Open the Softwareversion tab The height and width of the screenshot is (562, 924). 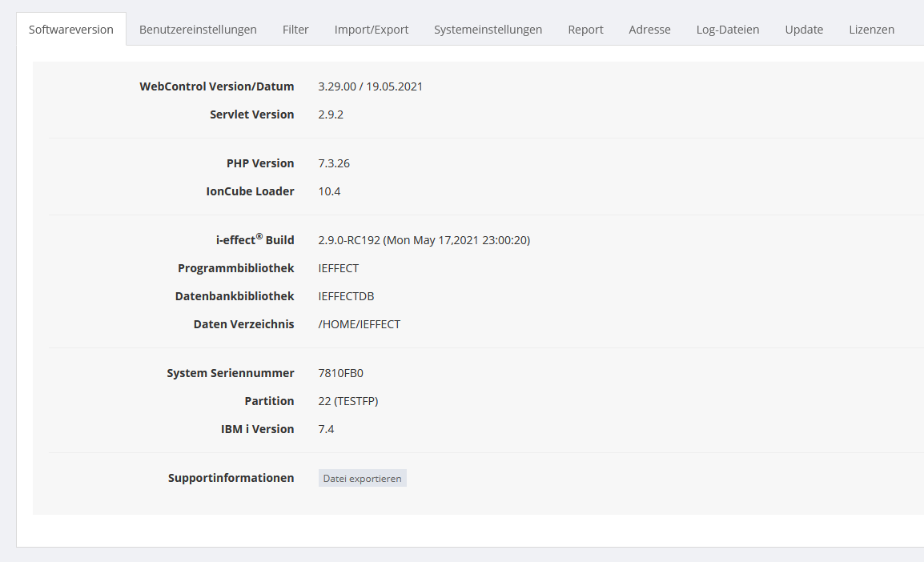click(71, 30)
